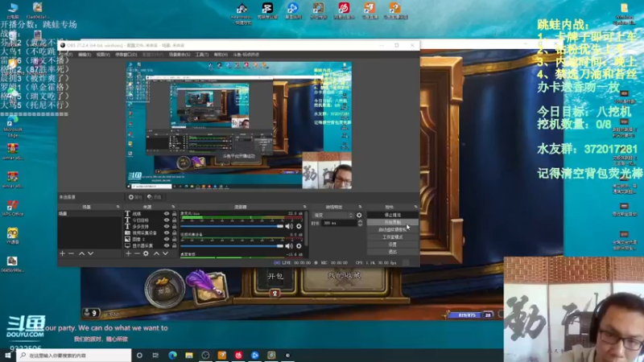Open source 滤镜 filters toolbar button
The image size is (644, 362).
[155, 197]
